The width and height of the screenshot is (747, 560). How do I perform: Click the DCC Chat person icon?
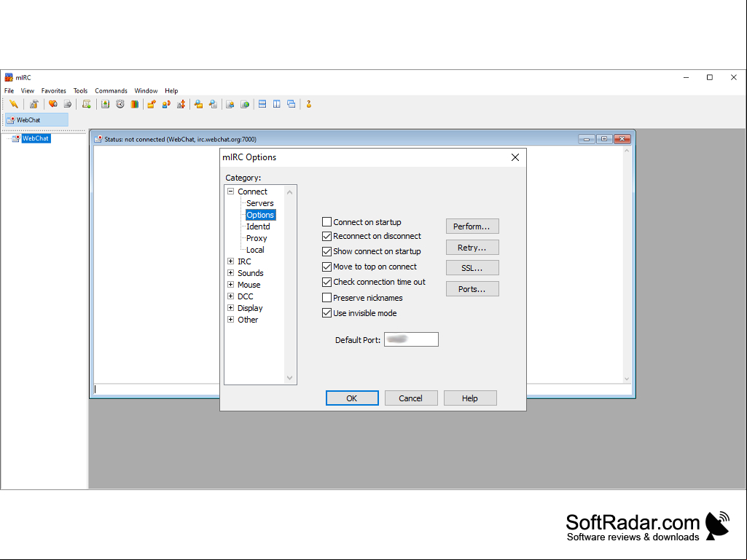coord(166,104)
